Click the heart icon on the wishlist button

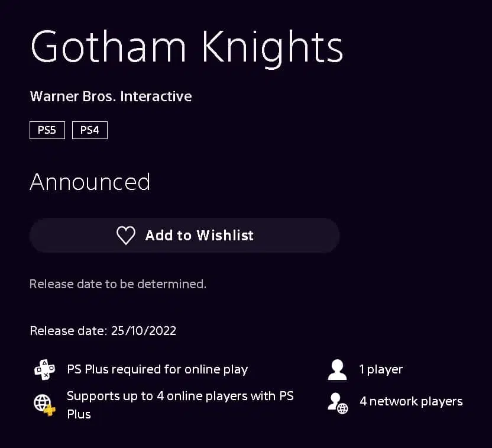coord(126,235)
